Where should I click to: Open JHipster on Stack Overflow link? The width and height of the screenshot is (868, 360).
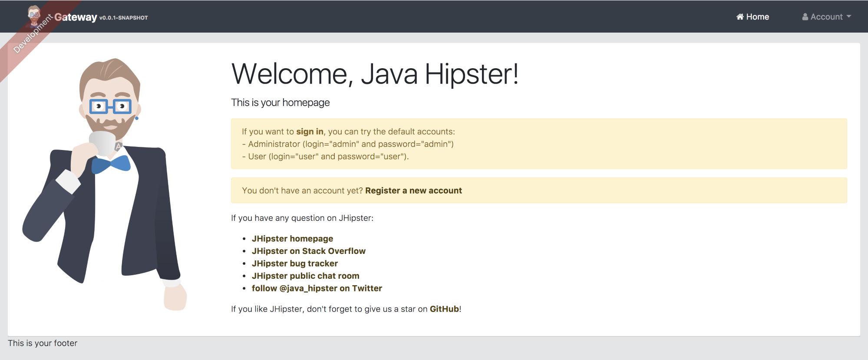(x=308, y=251)
